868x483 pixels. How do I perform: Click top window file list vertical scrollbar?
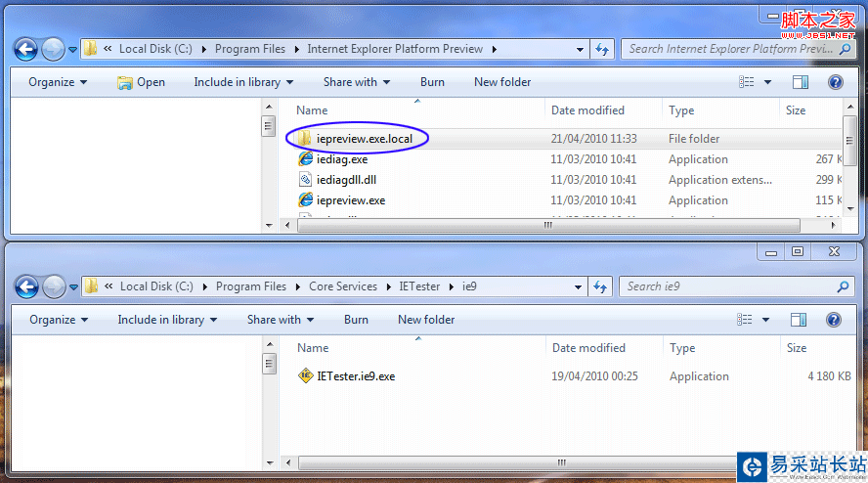[x=849, y=140]
